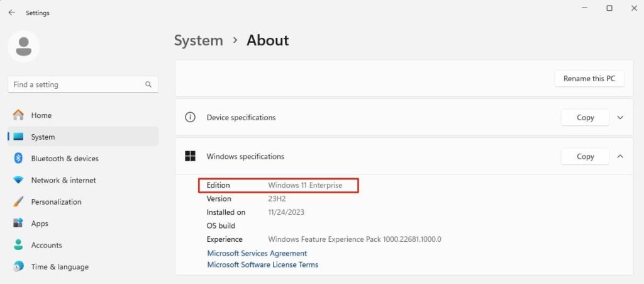Open Microsoft Software License Terms link
Image resolution: width=644 pixels, height=284 pixels.
coord(262,264)
